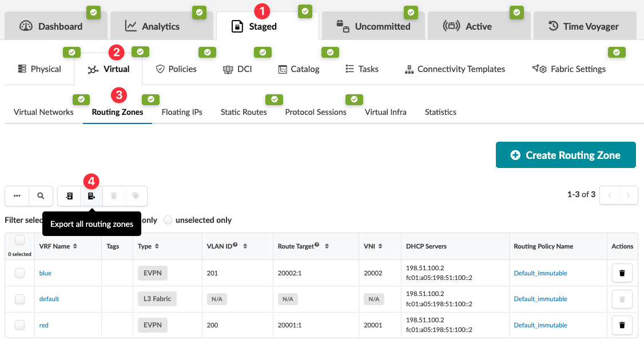Open the three-dots more options menu
The width and height of the screenshot is (644, 344).
(x=17, y=196)
